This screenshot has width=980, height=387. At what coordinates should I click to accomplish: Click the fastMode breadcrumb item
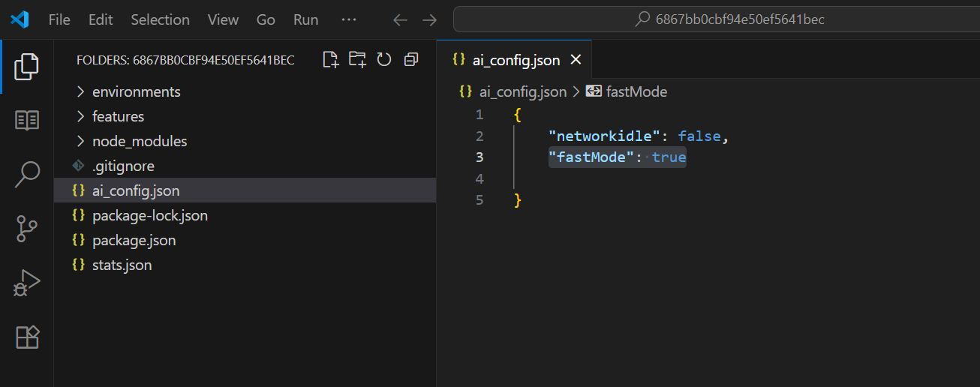(636, 91)
